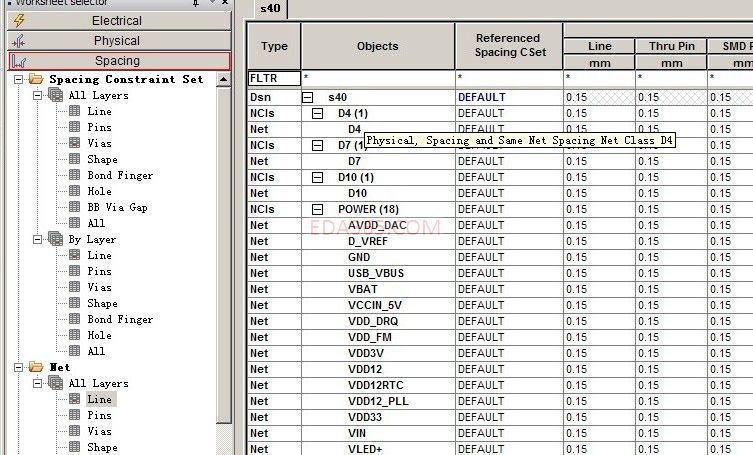Click Pins grid icon in Spacing Constraint Set All Layers
Viewport: 753px width, 455px height.
pos(74,127)
